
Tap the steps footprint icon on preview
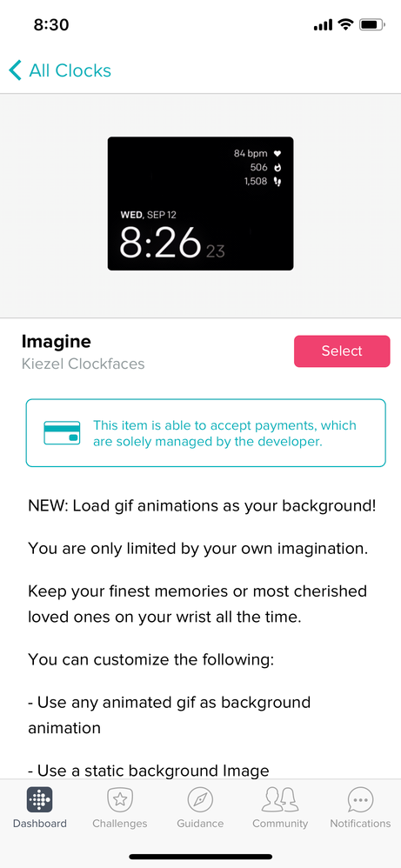click(x=278, y=181)
